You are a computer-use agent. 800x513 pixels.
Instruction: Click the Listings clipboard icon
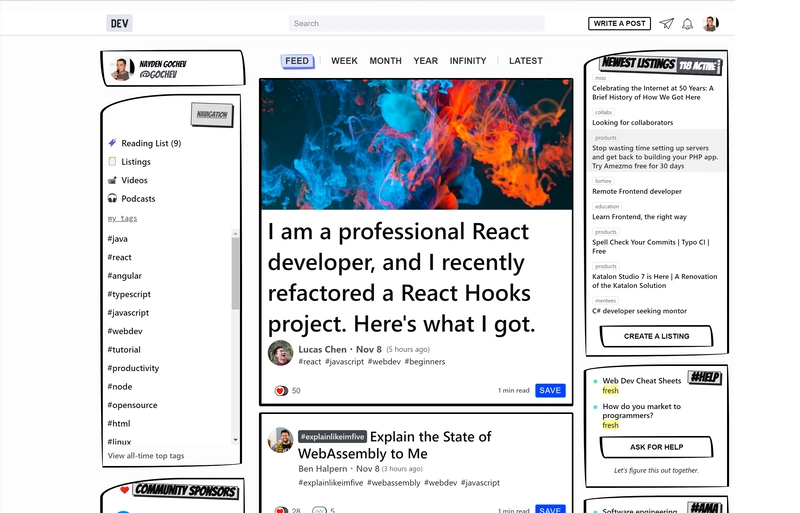pyautogui.click(x=113, y=162)
